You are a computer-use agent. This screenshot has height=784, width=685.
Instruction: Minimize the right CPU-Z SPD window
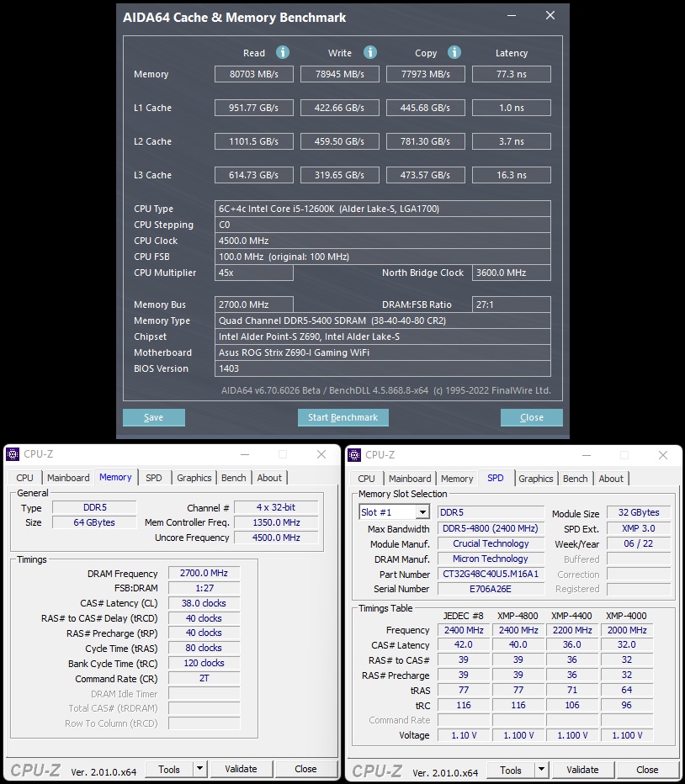coord(587,455)
